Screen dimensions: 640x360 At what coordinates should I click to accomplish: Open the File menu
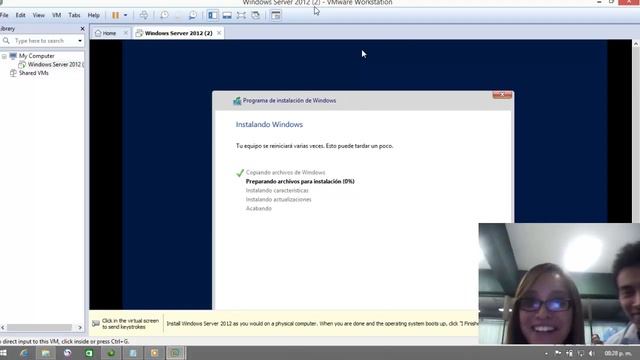coord(4,15)
